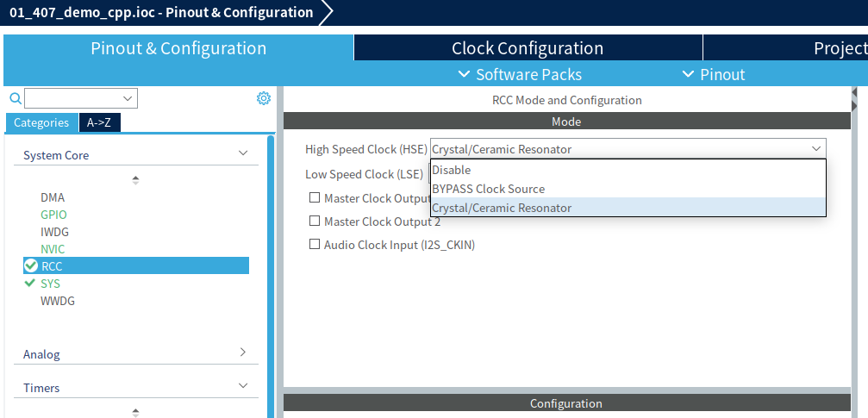This screenshot has height=418, width=868.
Task: Enable Audio Clock Input (I2S_CKIN) checkbox
Action: point(315,245)
